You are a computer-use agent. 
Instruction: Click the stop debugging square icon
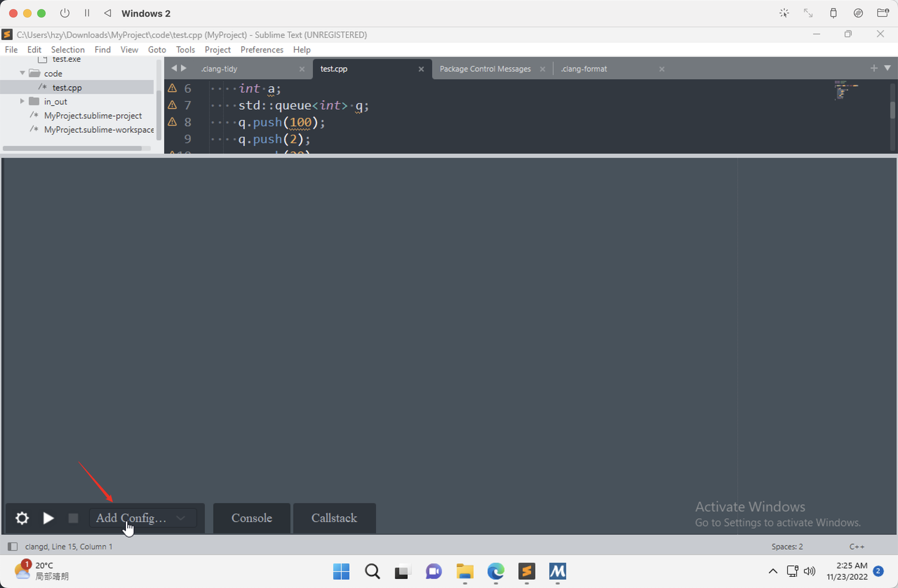(72, 518)
